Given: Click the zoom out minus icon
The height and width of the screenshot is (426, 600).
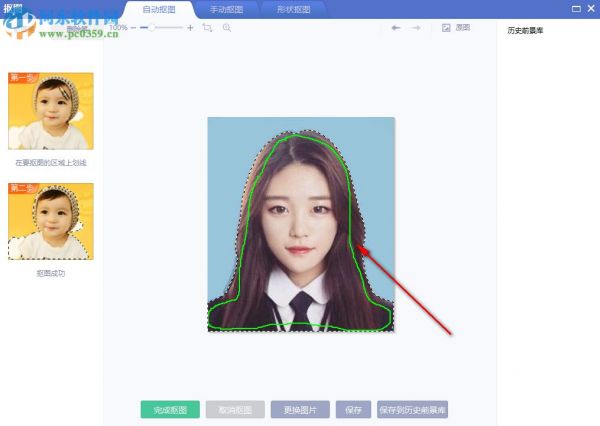Looking at the screenshot, I should [133, 28].
